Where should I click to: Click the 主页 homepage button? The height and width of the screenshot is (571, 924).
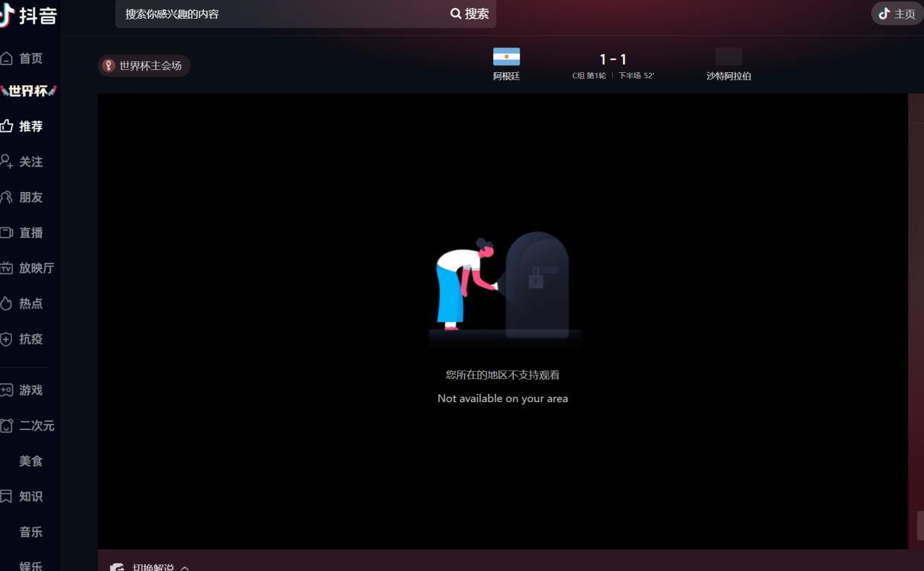click(x=897, y=14)
